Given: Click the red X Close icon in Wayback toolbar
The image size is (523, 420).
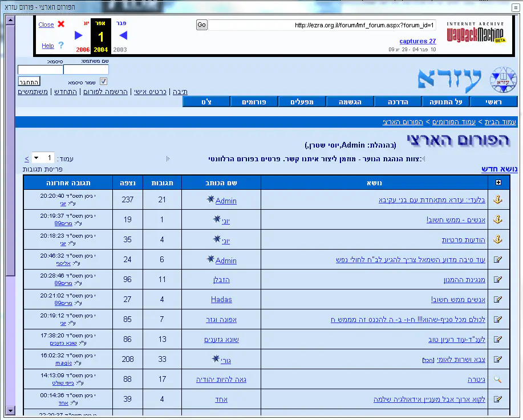Looking at the screenshot, I should click(x=61, y=25).
